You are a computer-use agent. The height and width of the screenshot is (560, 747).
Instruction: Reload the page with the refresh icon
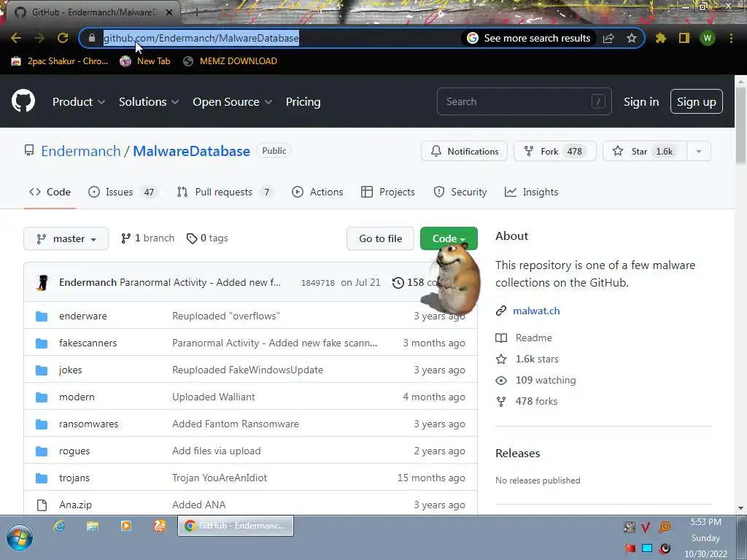(63, 38)
